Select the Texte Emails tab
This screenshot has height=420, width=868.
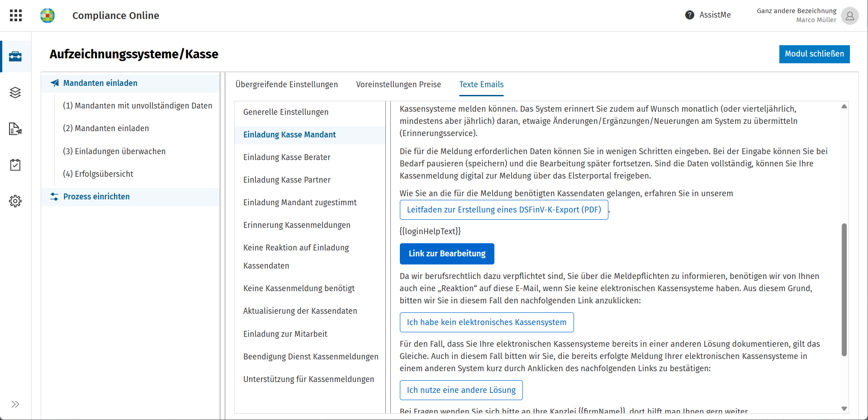tap(481, 85)
